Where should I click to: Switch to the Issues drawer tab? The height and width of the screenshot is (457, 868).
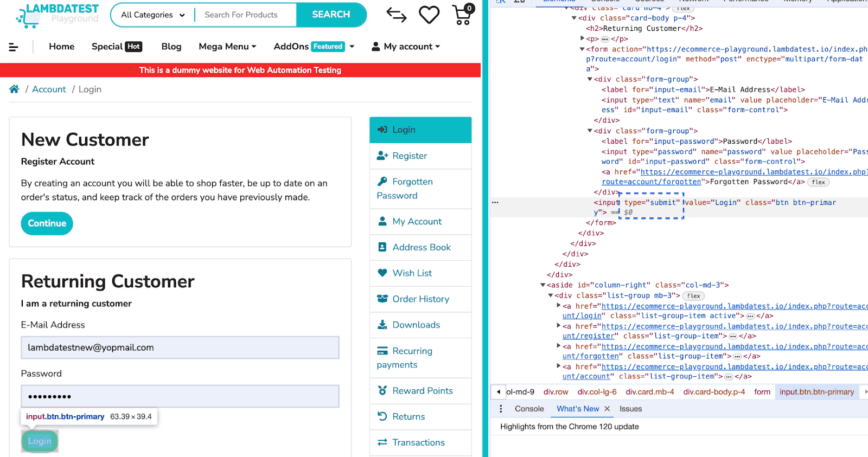point(630,409)
